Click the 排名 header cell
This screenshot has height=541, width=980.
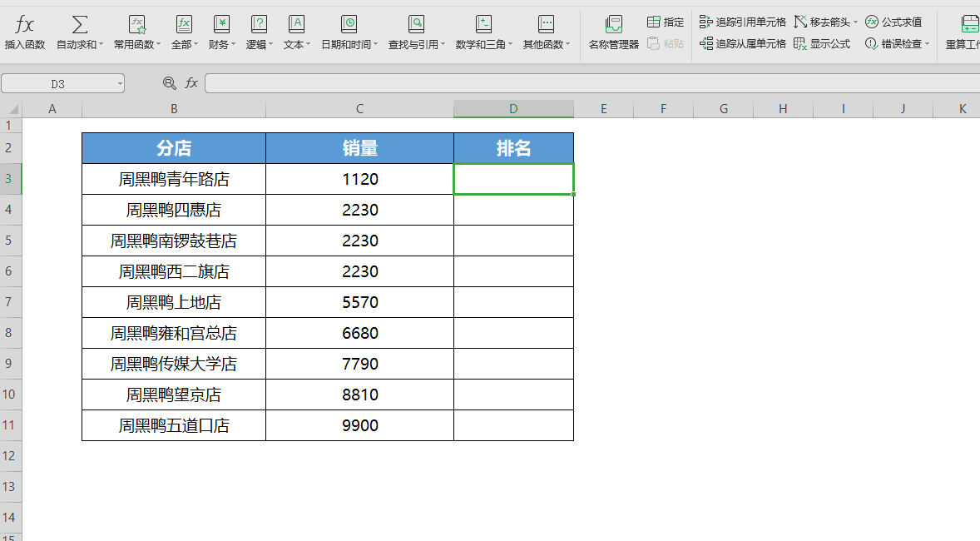[x=513, y=148]
